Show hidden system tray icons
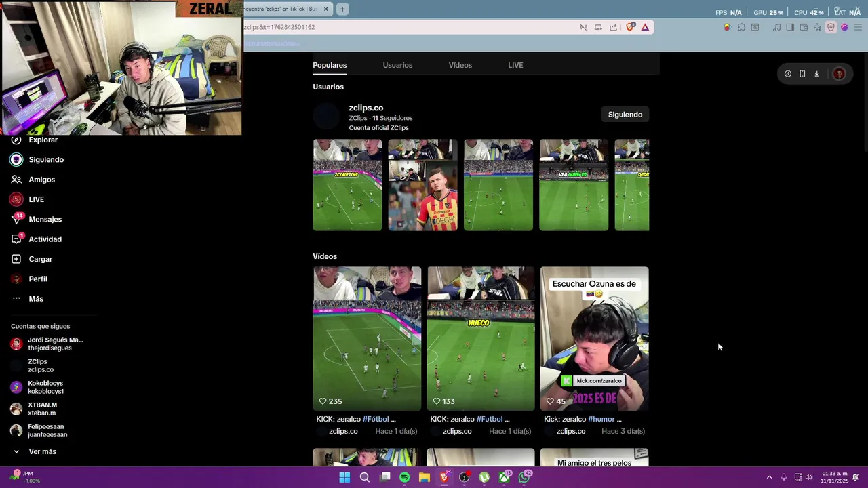 [769, 477]
